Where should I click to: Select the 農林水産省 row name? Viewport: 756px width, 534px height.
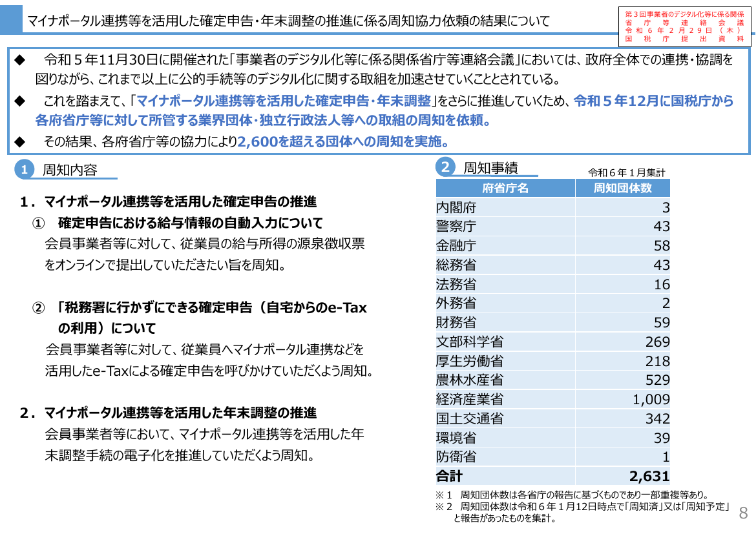coord(470,380)
